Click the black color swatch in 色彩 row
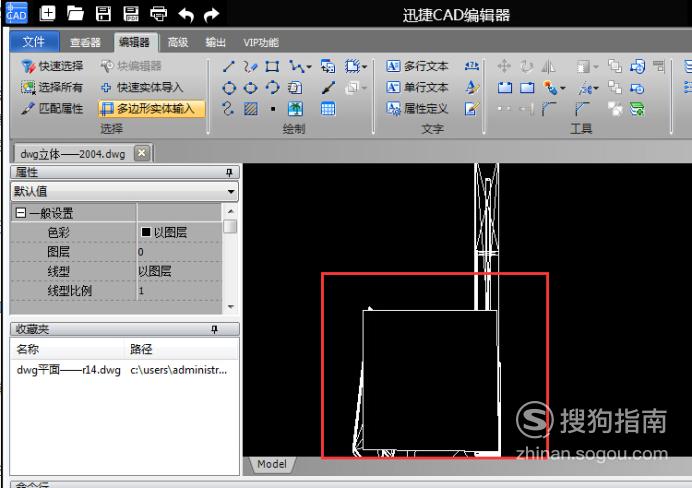Viewport: 692px width, 488px height. [x=146, y=232]
